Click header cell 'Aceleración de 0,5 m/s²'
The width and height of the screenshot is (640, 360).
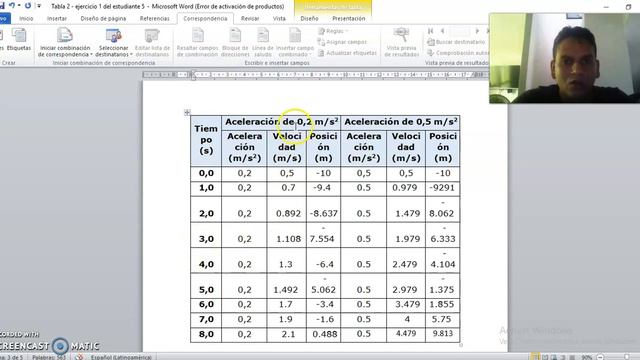click(400, 122)
